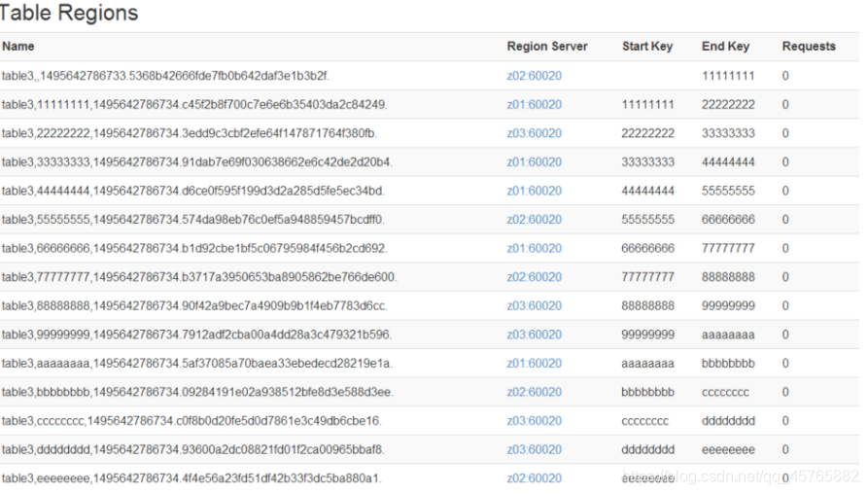Screen dimensions: 868x494
Task: Select End Key value 66666666
Action: coord(728,220)
